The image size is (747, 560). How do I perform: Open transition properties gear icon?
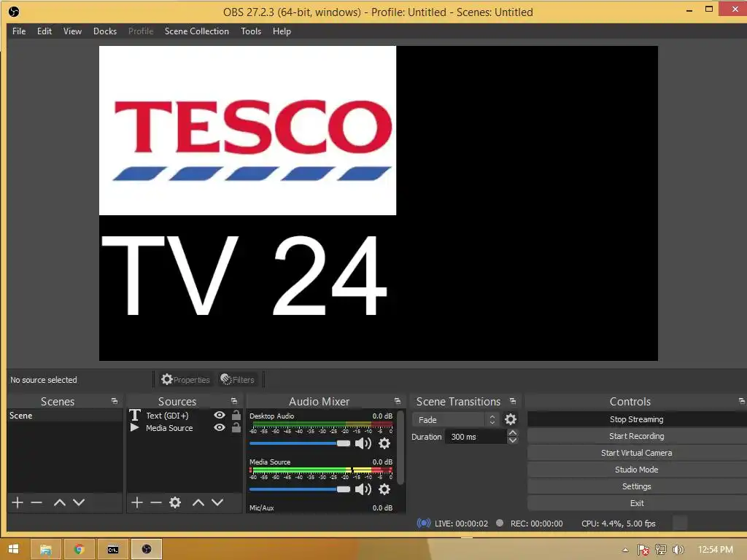[510, 419]
